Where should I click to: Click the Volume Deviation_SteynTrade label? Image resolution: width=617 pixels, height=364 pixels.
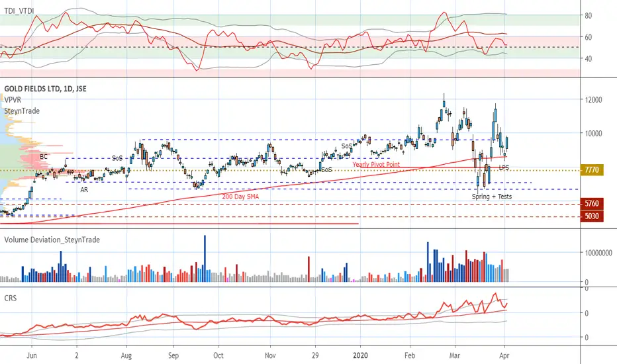click(x=52, y=240)
